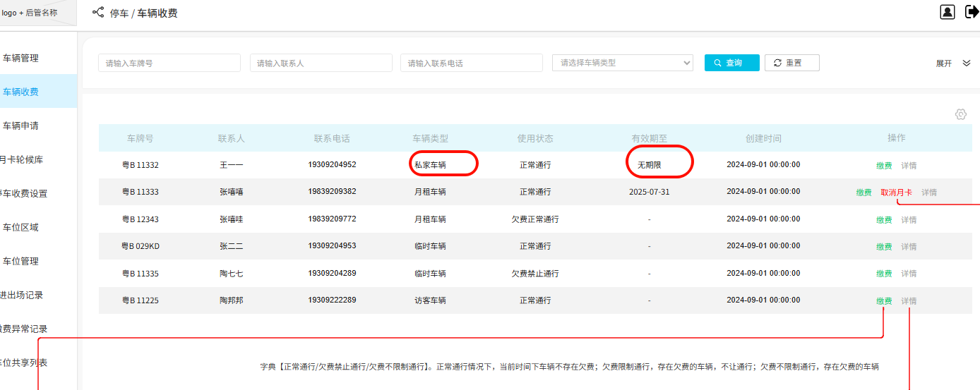This screenshot has width=980, height=390.
Task: Open 详情 for plate 粤B 11225
Action: [909, 301]
